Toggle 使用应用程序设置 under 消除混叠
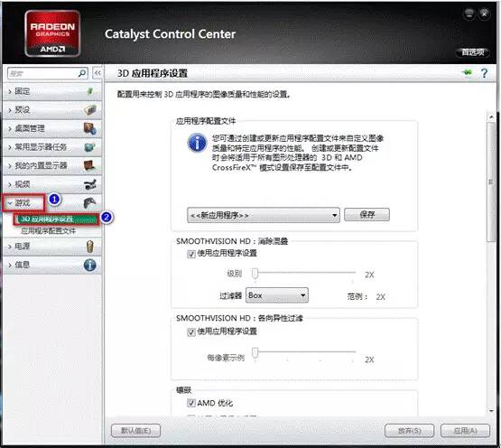This screenshot has height=448, width=501. point(191,254)
